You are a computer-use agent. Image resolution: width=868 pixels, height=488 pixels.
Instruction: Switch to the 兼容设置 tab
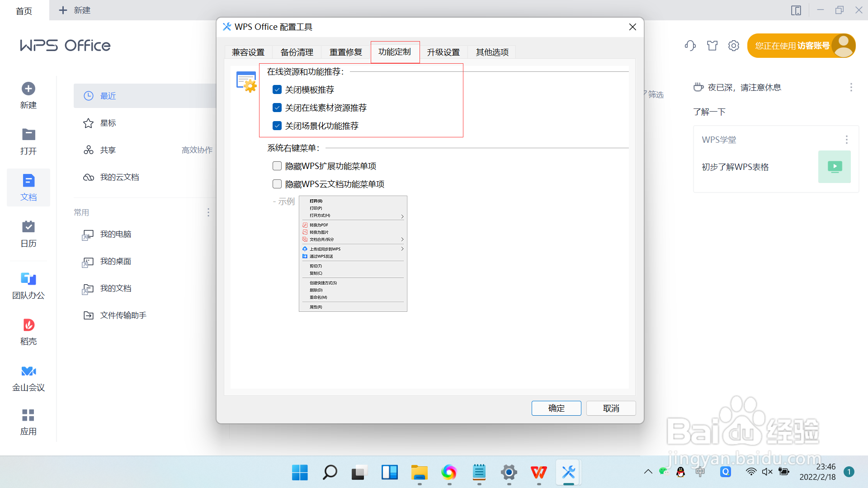(x=248, y=52)
